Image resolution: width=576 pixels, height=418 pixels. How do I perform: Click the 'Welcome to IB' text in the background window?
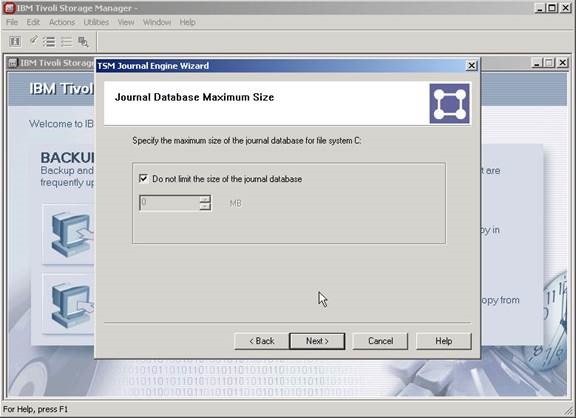[61, 124]
